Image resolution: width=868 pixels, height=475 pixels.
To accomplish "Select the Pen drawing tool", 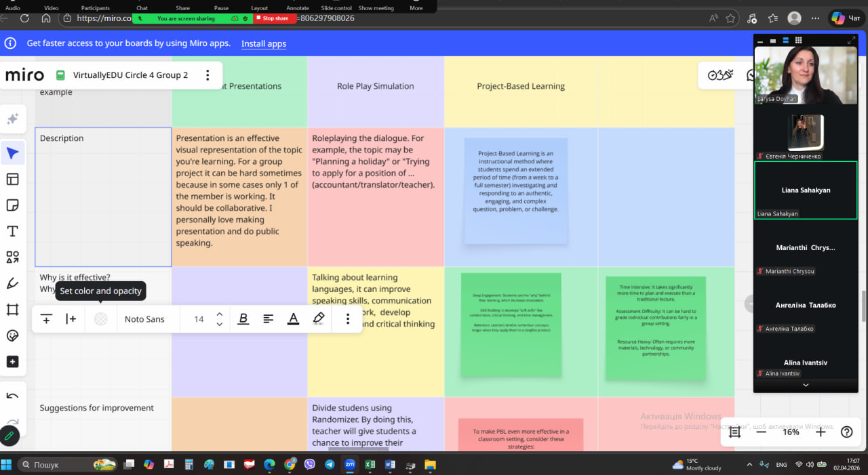I will pyautogui.click(x=12, y=283).
